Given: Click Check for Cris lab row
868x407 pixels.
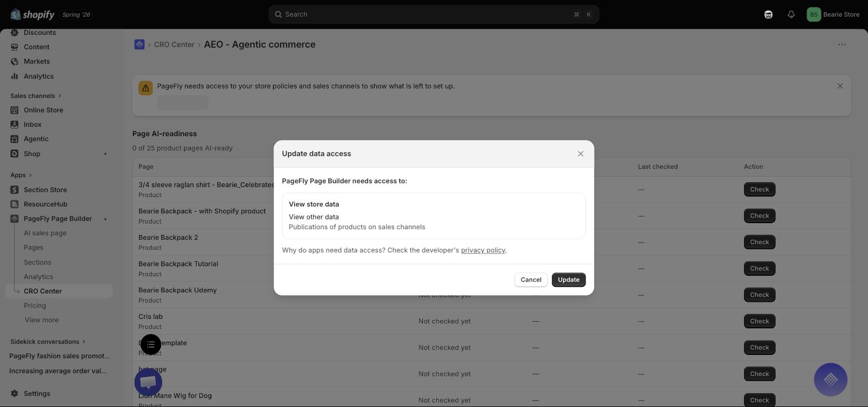Looking at the screenshot, I should pos(759,321).
